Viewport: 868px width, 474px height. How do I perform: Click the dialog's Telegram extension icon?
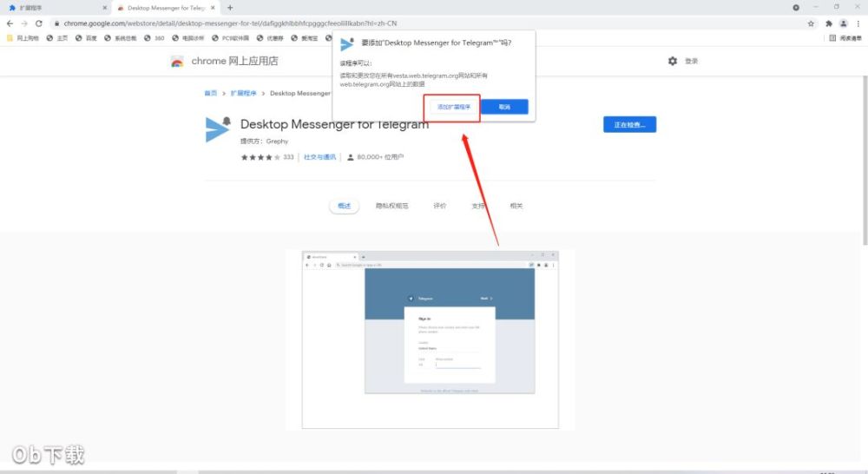pos(347,43)
